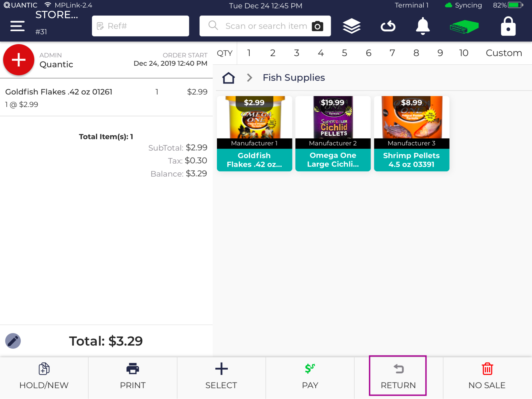Click the Wi-Fi MPLink-2.4 status icon
The height and width of the screenshot is (399, 532).
coord(48,4)
